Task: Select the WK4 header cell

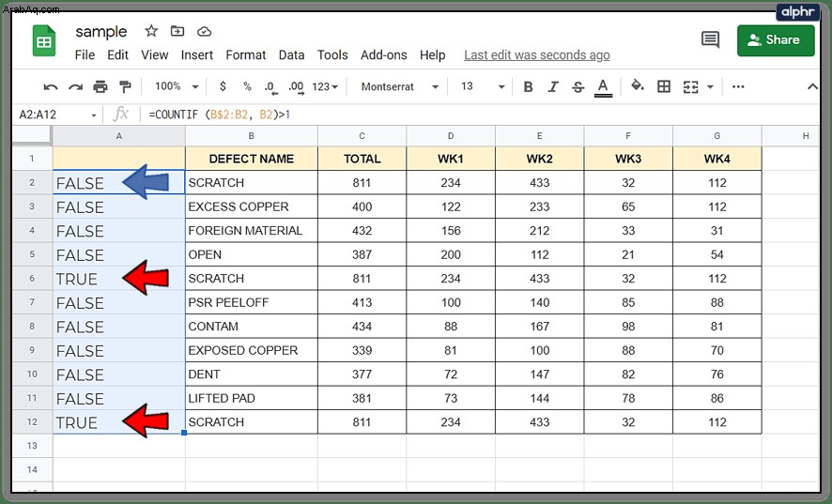Action: click(x=716, y=159)
